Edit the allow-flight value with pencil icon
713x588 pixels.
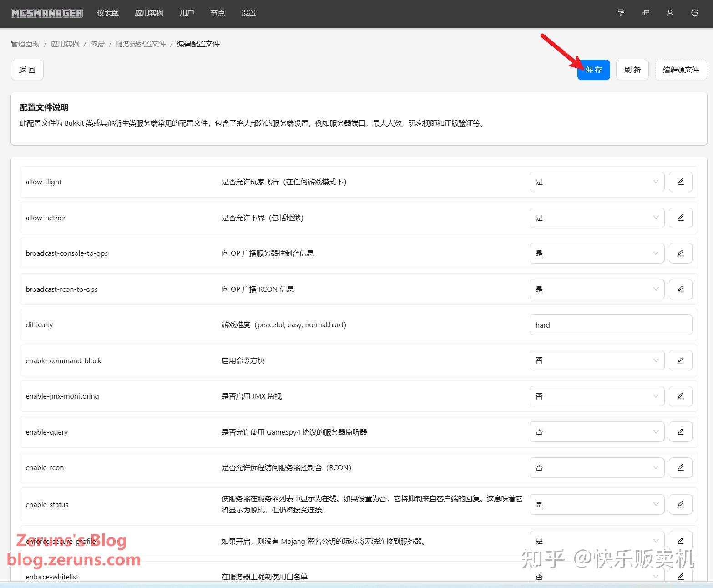coord(681,182)
